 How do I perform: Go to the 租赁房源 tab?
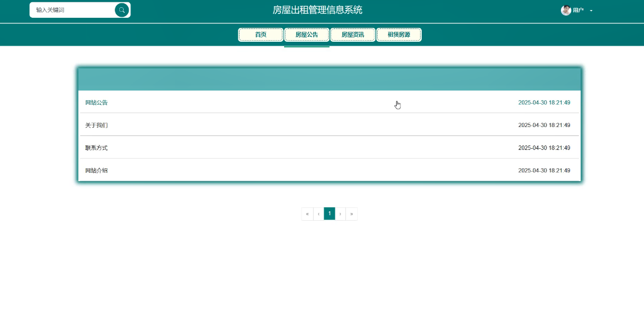point(399,35)
